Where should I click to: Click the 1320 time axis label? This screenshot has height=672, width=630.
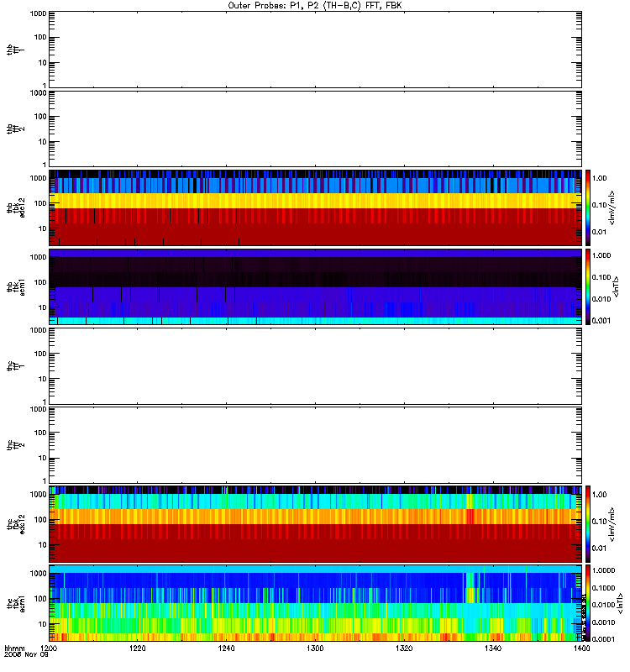tap(404, 648)
